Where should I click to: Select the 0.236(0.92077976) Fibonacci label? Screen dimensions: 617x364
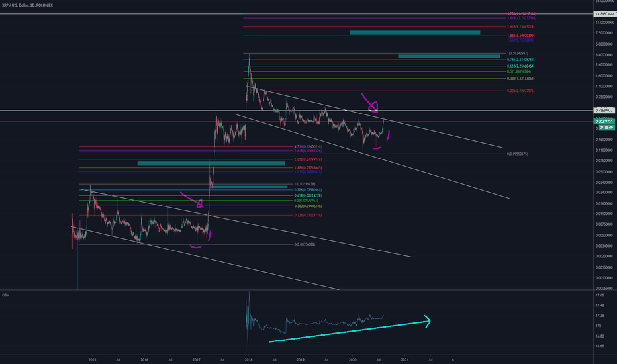[x=520, y=91]
